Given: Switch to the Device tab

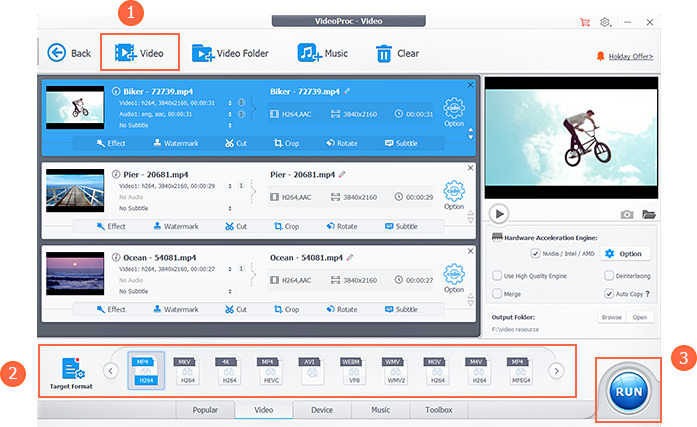Looking at the screenshot, I should click(x=322, y=410).
